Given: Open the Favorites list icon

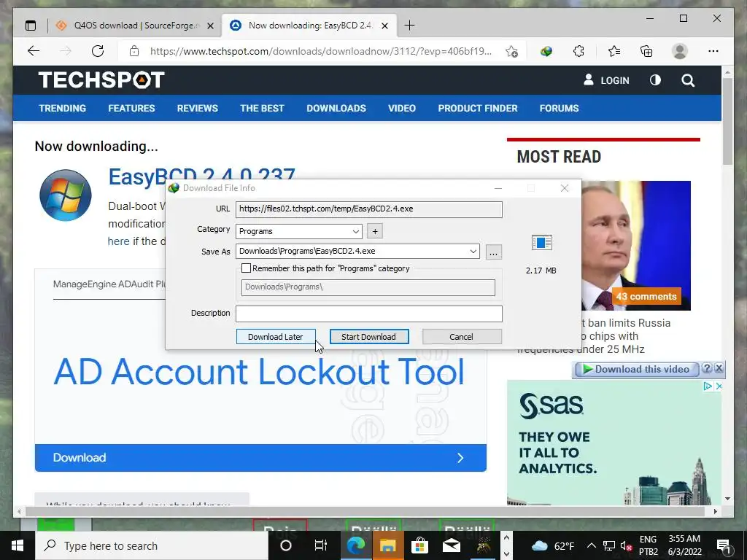Looking at the screenshot, I should click(x=614, y=51).
